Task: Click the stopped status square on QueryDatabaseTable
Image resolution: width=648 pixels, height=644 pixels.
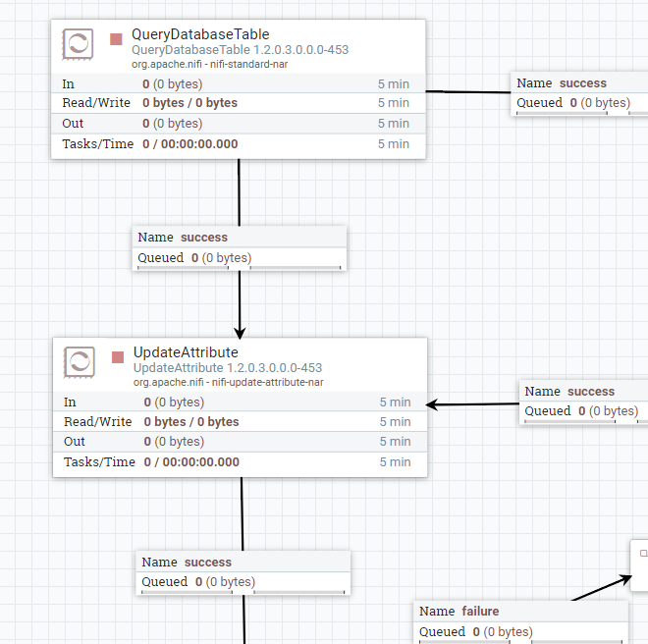Action: pos(116,39)
